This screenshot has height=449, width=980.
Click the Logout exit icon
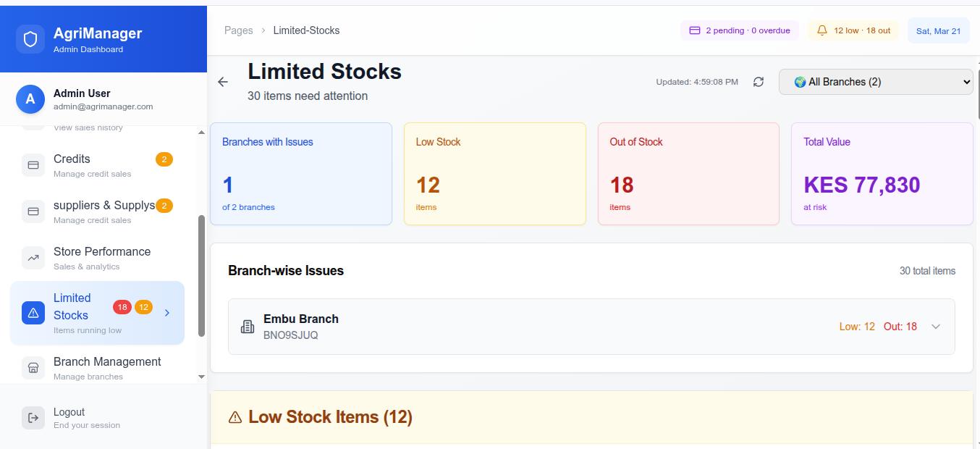pos(33,418)
